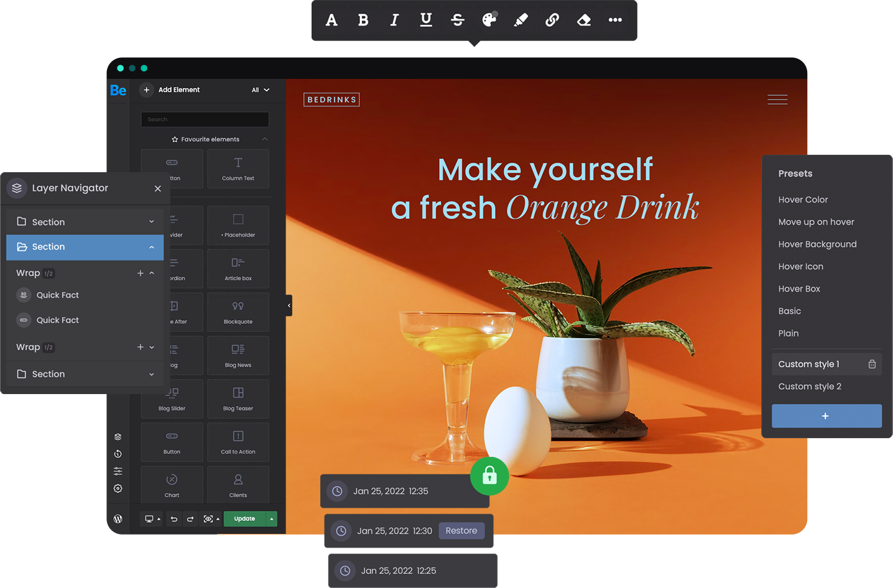
Task: Click the green Update button
Action: point(244,519)
